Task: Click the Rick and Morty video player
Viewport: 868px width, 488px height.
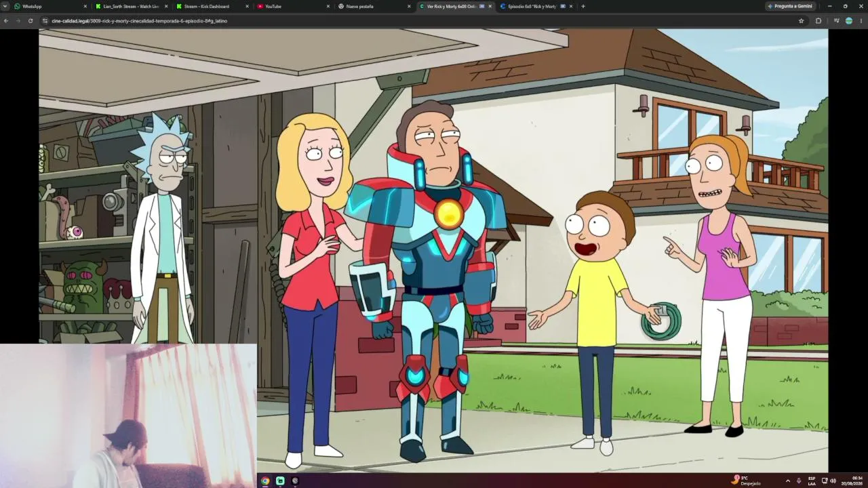Action: click(433, 250)
